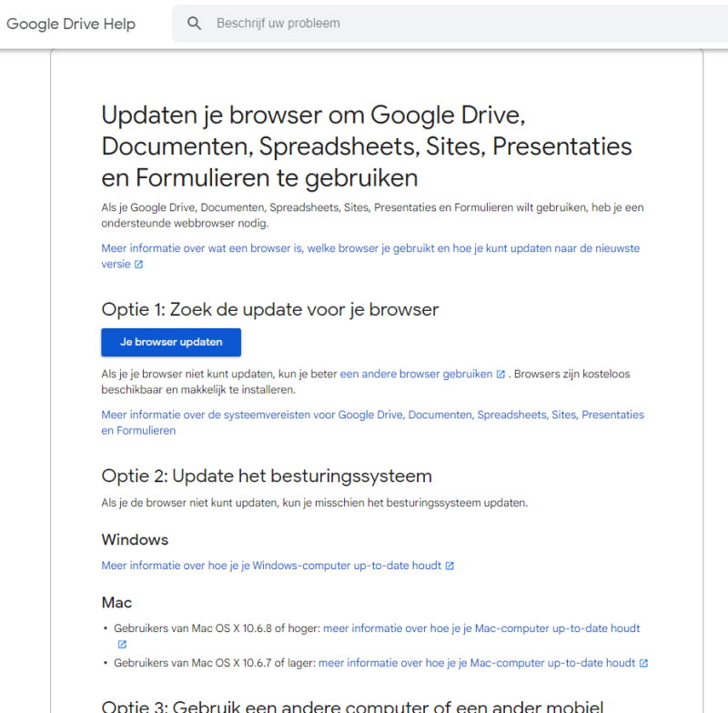The width and height of the screenshot is (728, 713).
Task: Click external-link icon beside 'een andere browser gebruiken'
Action: point(500,374)
